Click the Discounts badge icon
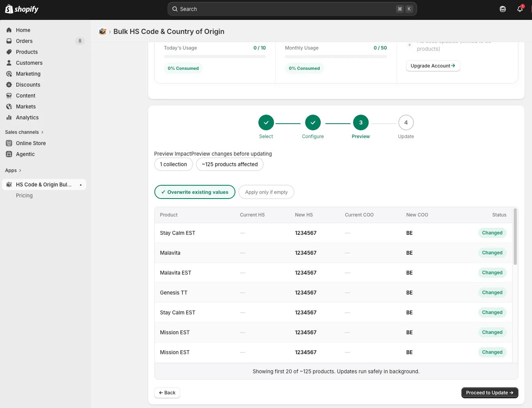532x408 pixels. [x=9, y=85]
